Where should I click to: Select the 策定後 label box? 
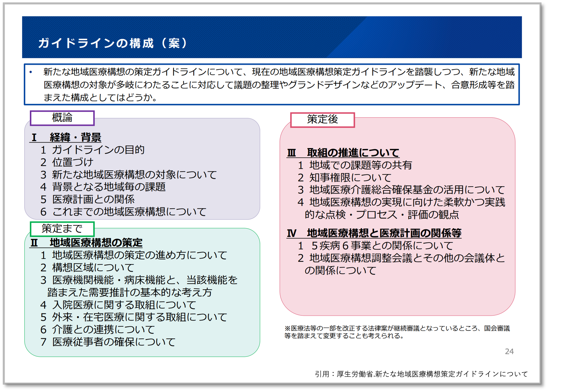(322, 120)
